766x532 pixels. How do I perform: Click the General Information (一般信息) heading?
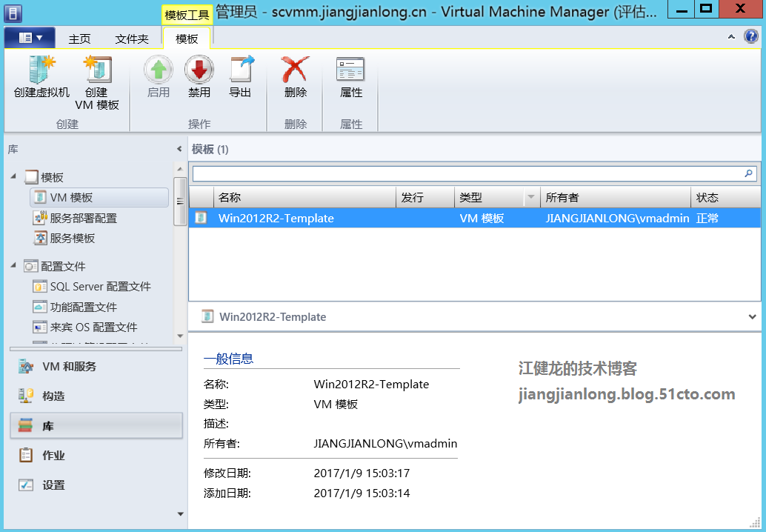coord(229,359)
